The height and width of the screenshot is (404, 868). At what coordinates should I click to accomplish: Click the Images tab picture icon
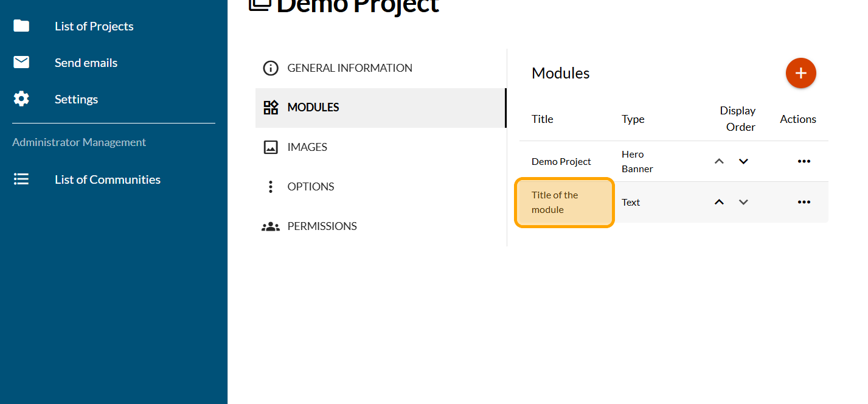[270, 147]
